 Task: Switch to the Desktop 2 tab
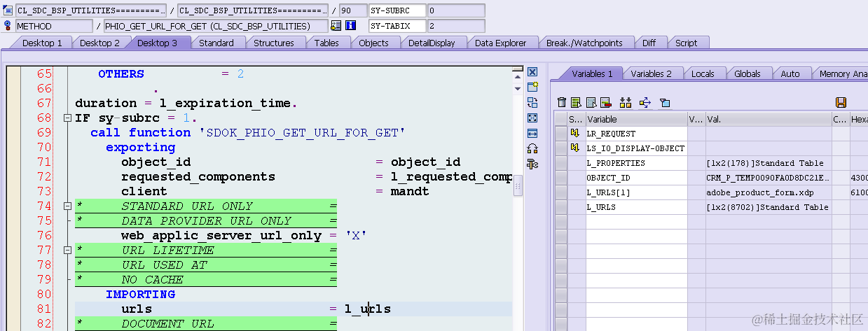[99, 43]
